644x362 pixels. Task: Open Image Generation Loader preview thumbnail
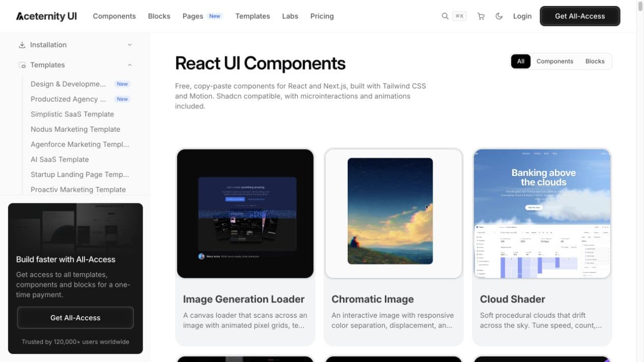(245, 214)
